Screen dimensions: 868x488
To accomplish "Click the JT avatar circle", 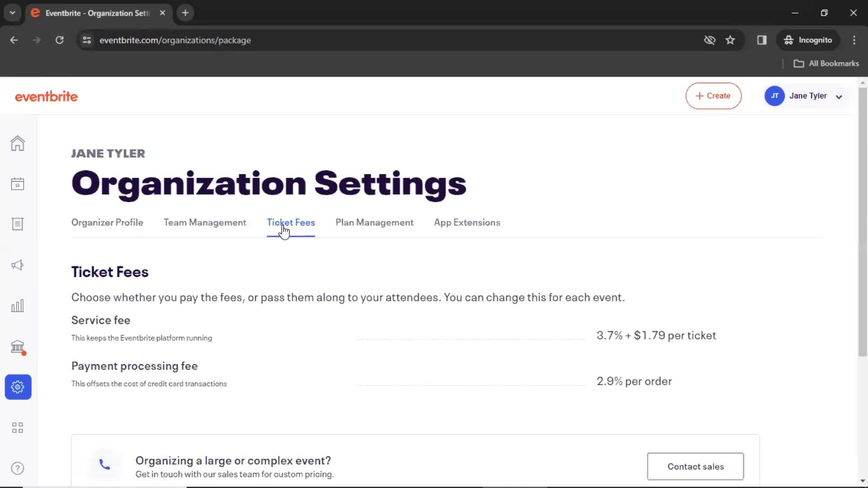I will point(774,96).
